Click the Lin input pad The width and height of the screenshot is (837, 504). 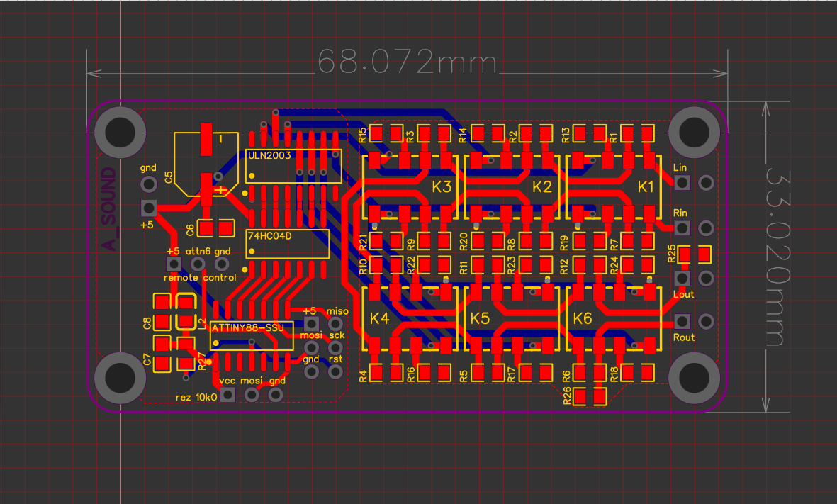click(682, 182)
